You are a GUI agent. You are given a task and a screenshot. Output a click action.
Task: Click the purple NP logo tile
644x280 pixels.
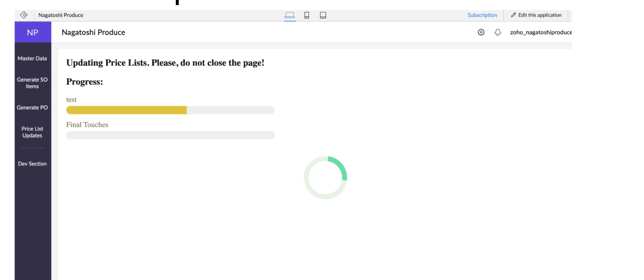(x=33, y=32)
